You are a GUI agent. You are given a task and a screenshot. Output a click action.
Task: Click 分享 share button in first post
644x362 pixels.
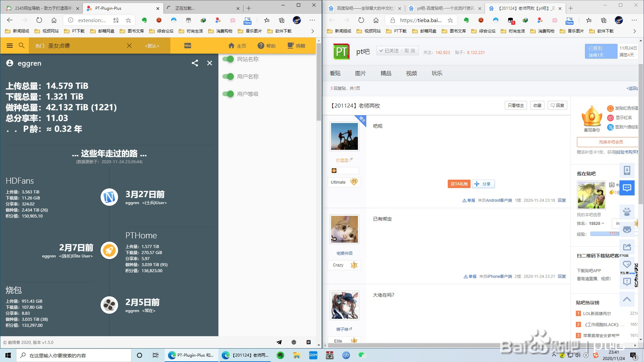click(483, 184)
